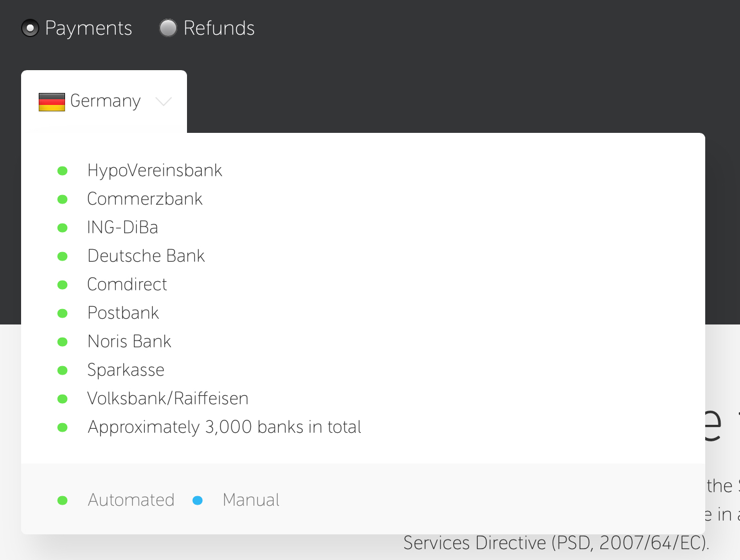Click the blue Manual legend dot

pyautogui.click(x=198, y=501)
